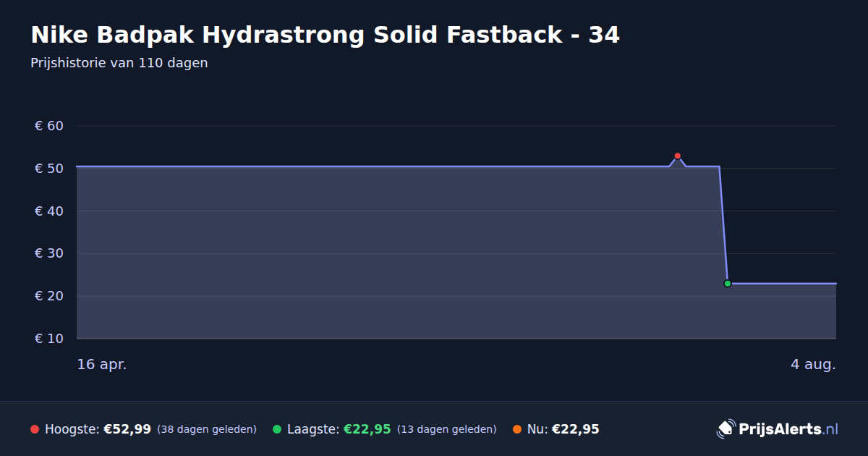Image resolution: width=868 pixels, height=456 pixels.
Task: Select the green lowest-price marker on chart
Action: point(728,284)
